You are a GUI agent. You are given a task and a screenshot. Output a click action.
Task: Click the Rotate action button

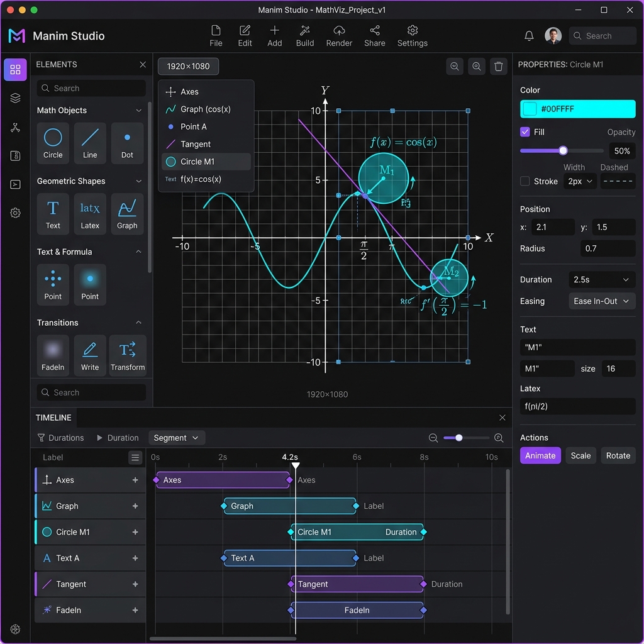pyautogui.click(x=618, y=455)
